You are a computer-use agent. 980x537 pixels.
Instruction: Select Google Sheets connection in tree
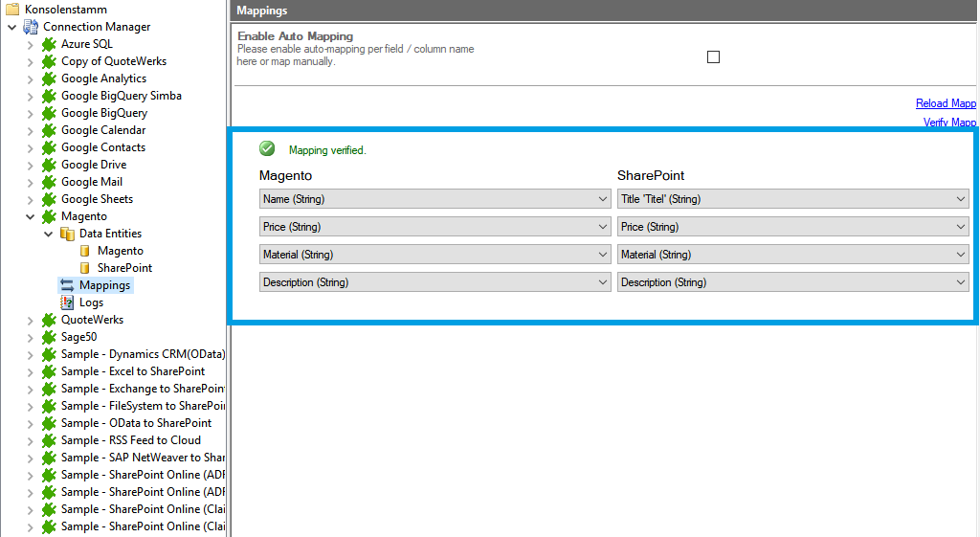coord(97,199)
